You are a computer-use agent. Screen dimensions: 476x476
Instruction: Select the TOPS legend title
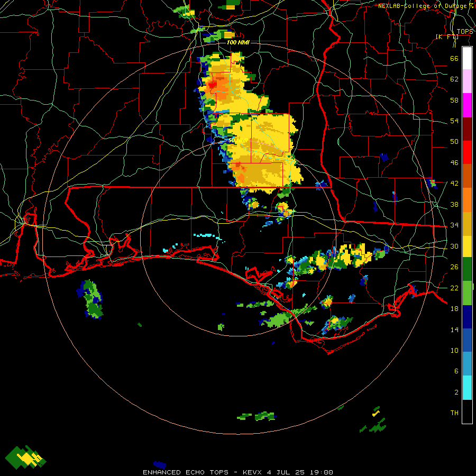coord(465,32)
